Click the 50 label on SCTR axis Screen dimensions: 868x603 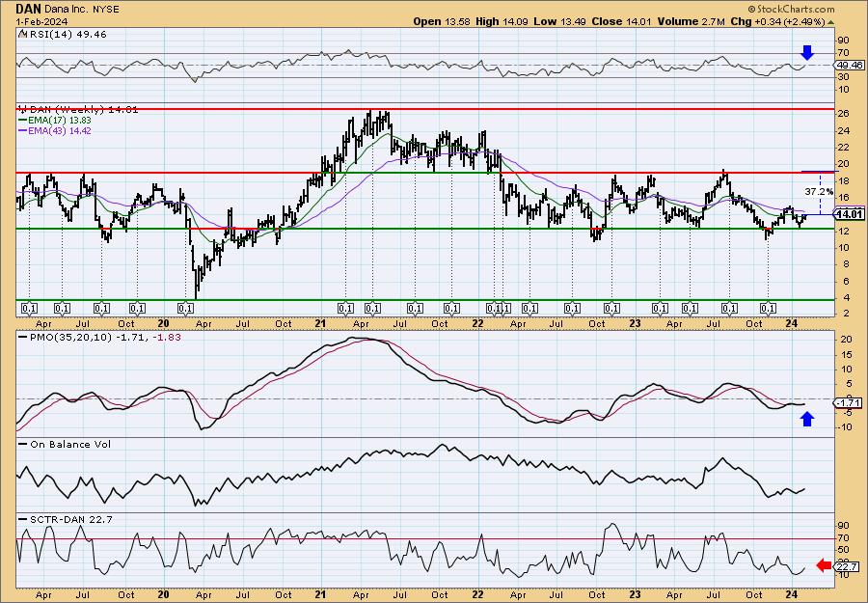[844, 550]
